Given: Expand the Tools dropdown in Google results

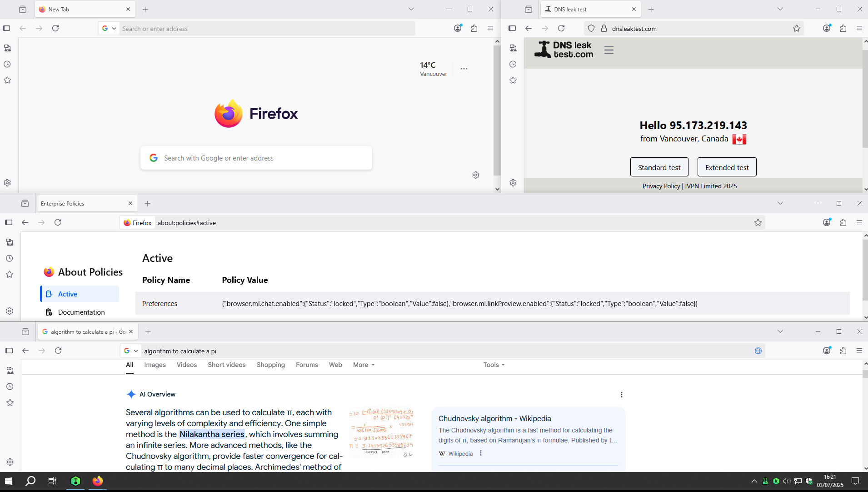Looking at the screenshot, I should point(494,365).
